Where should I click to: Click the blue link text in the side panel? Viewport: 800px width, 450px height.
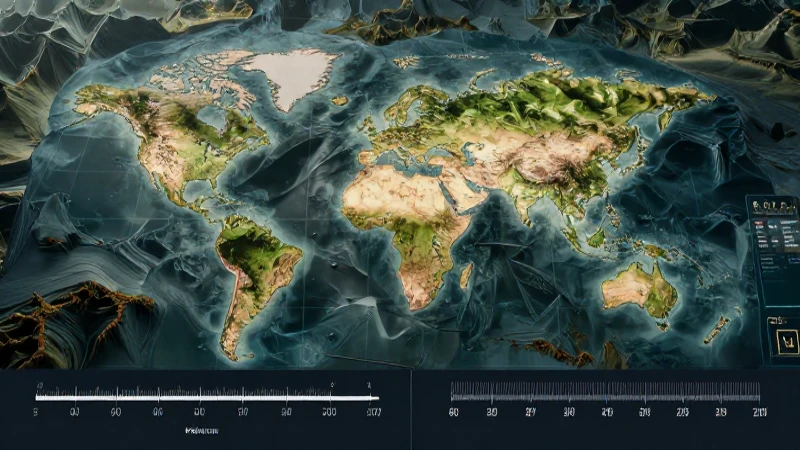pyautogui.click(x=794, y=260)
